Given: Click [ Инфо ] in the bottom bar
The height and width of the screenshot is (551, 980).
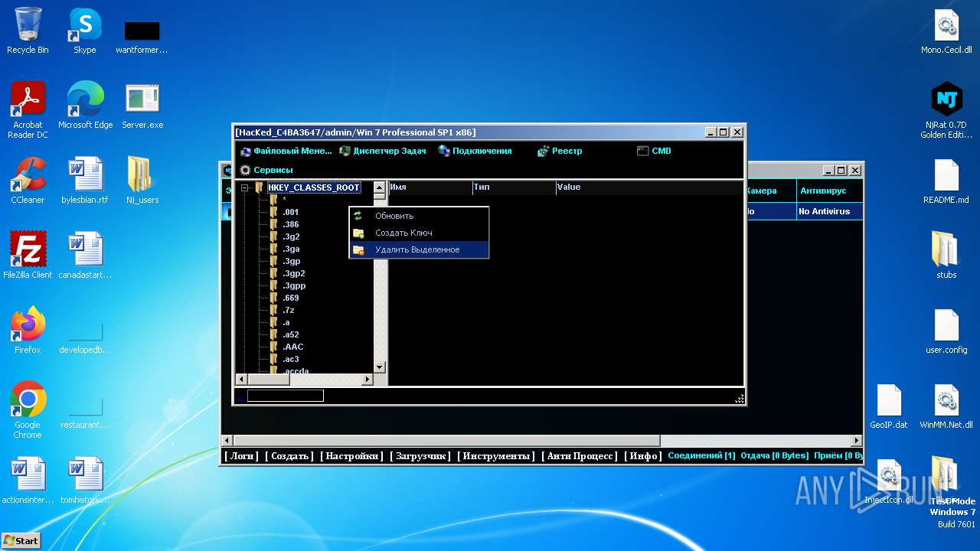Looking at the screenshot, I should [643, 456].
